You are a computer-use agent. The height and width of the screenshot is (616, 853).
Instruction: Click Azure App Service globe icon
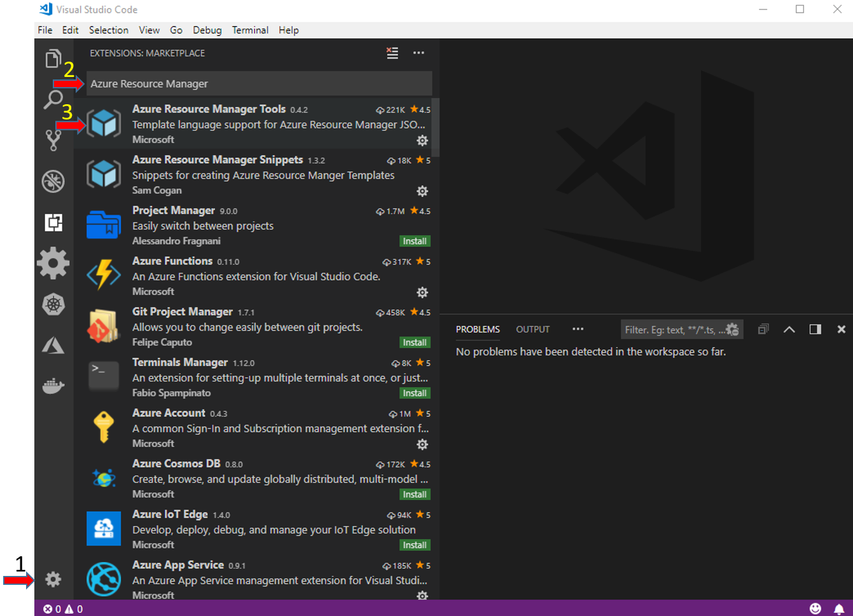click(104, 579)
